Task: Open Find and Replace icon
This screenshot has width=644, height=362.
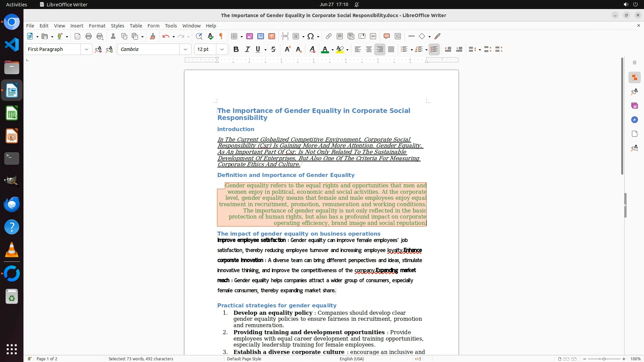Action: 199,36
